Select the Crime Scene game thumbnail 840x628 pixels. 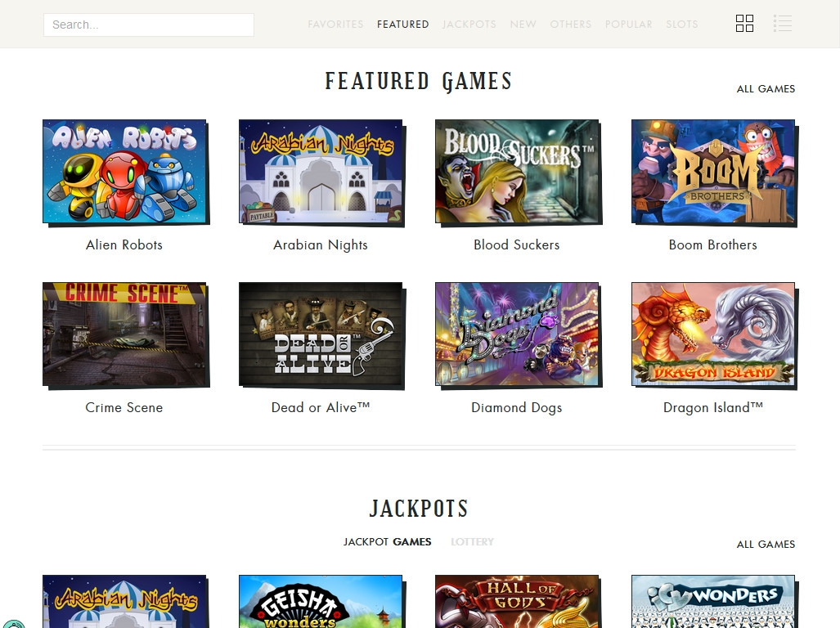tap(124, 334)
